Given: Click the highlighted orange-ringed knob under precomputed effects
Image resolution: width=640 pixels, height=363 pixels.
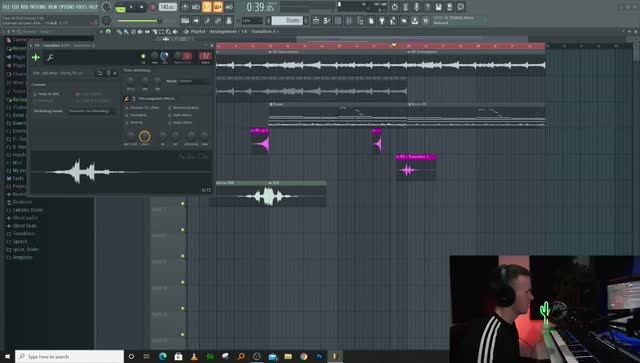Looking at the screenshot, I should 144,136.
